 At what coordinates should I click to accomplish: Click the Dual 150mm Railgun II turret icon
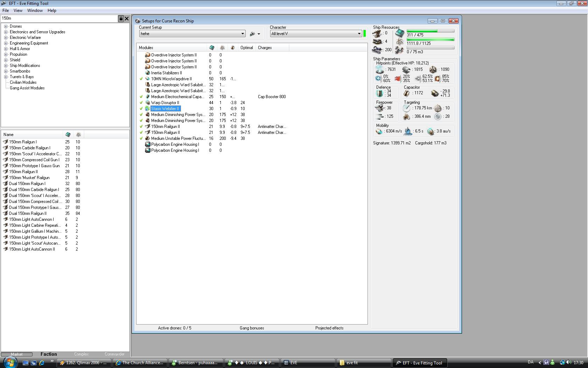(x=6, y=213)
